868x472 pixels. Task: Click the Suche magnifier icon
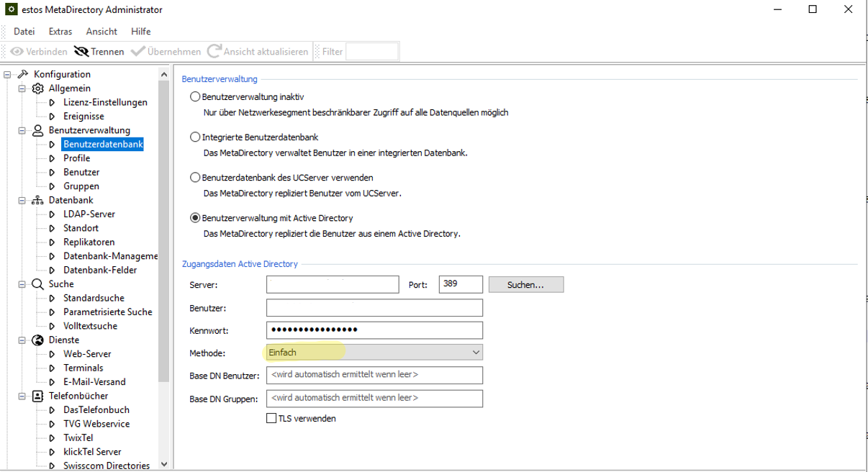point(37,284)
